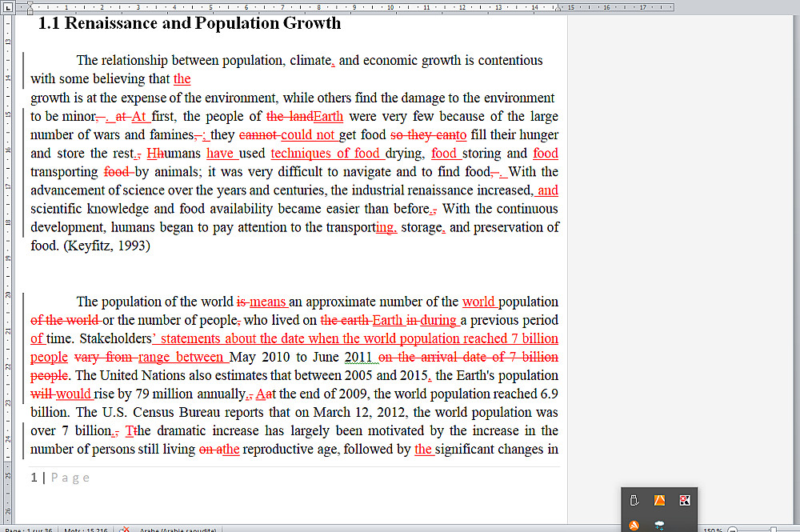Click the heading '1.1 Renaissance and Population Growth'
This screenshot has height=532, width=800.
tap(190, 23)
